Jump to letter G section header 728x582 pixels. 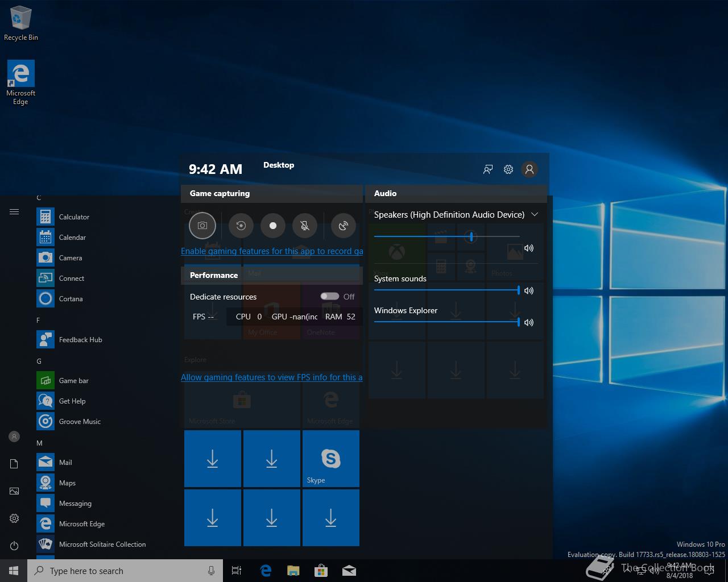click(39, 361)
